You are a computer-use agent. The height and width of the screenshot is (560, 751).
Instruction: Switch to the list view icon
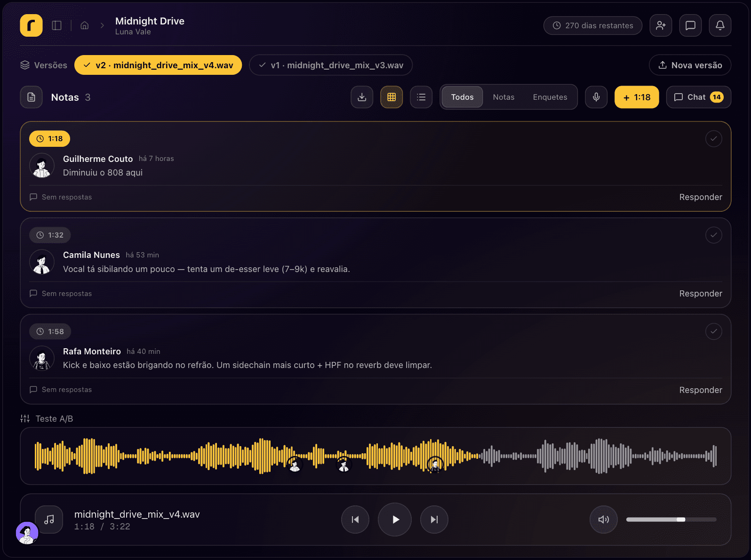click(x=421, y=97)
